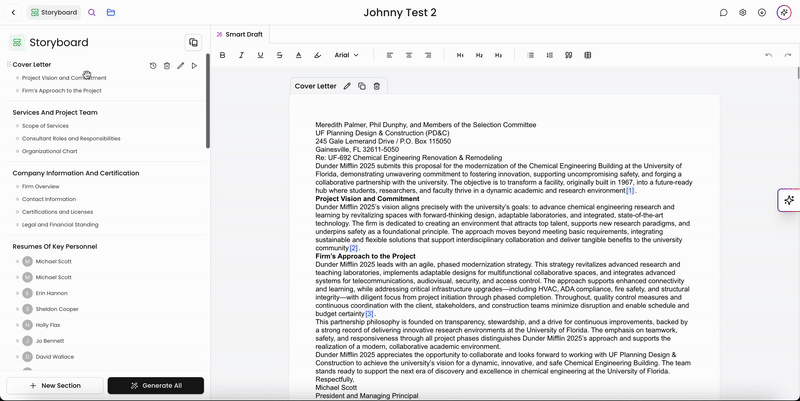Copy storyboard with the duplicate icon

point(193,42)
